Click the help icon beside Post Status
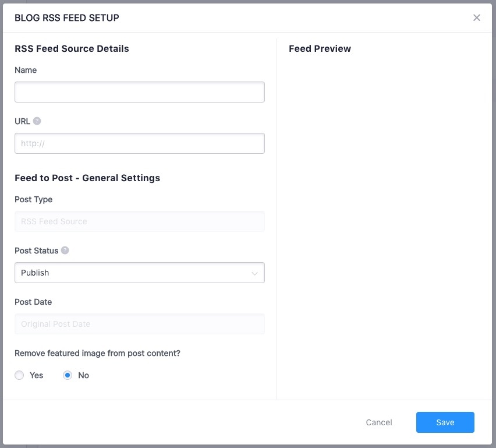 [65, 251]
